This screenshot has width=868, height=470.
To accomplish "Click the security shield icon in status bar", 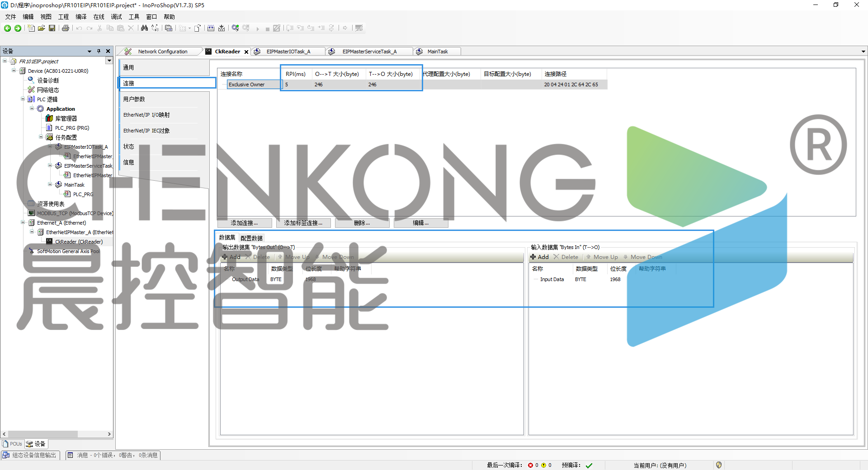I will pos(719,465).
